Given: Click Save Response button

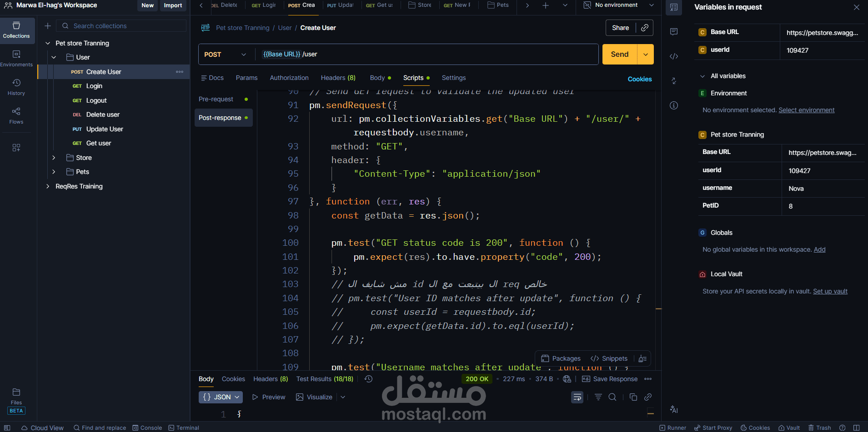Looking at the screenshot, I should (x=610, y=379).
